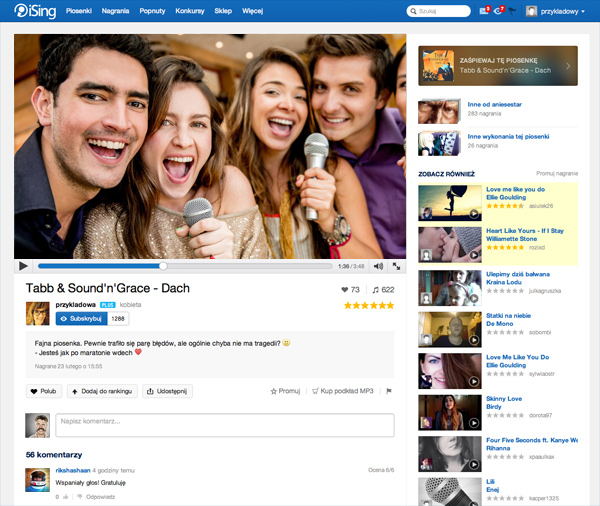Report recording with the flag icon
Image resolution: width=600 pixels, height=506 pixels.
389,391
